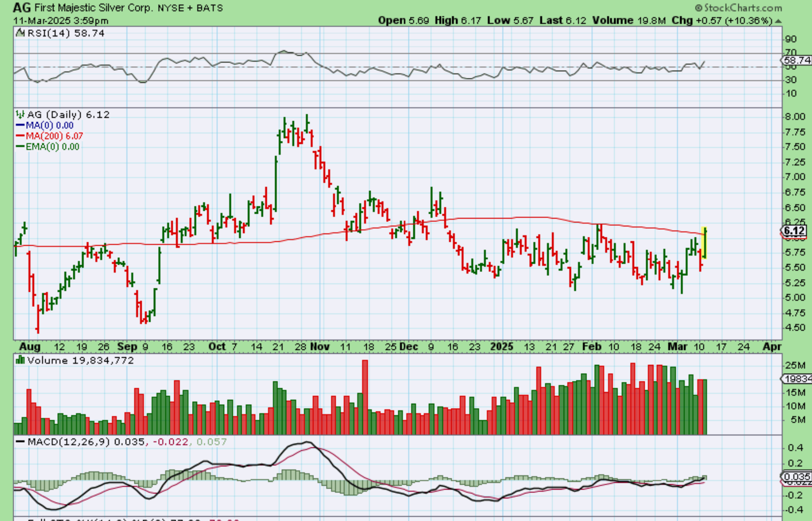Image resolution: width=812 pixels, height=521 pixels.
Task: Click the 5.00 price axis label
Action: [x=795, y=298]
